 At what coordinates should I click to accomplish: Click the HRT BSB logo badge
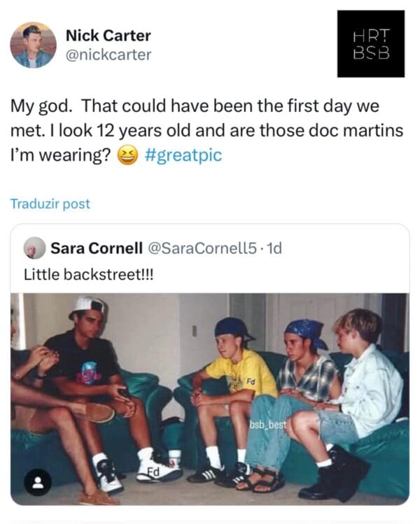pyautogui.click(x=370, y=43)
